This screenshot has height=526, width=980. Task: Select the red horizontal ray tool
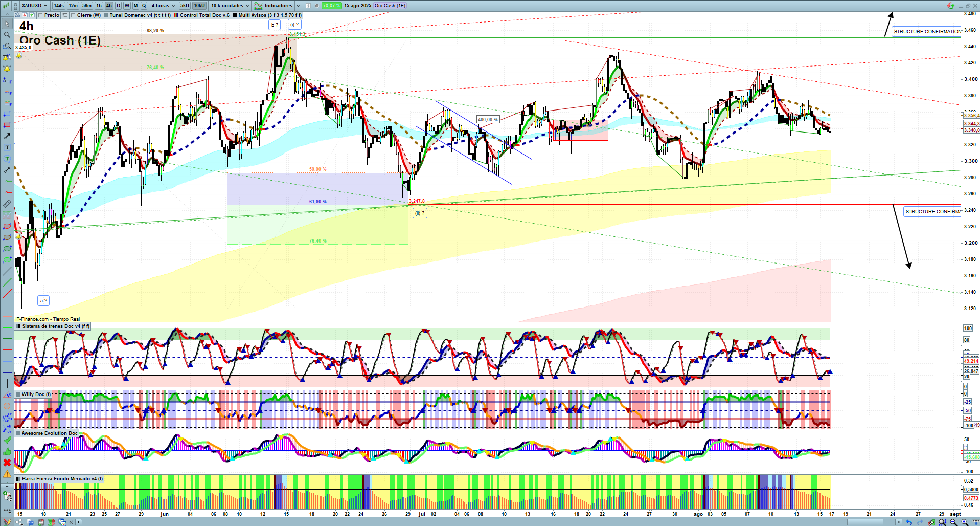click(7, 192)
